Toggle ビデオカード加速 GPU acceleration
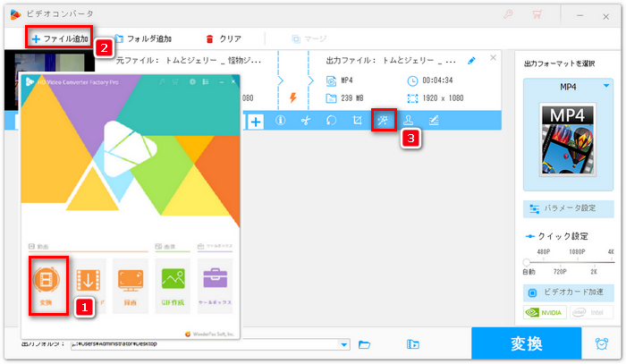The height and width of the screenshot is (364, 626). pyautogui.click(x=570, y=292)
